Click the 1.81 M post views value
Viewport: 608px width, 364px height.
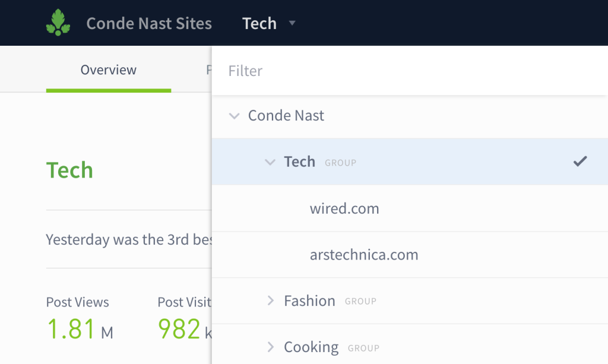pos(80,329)
